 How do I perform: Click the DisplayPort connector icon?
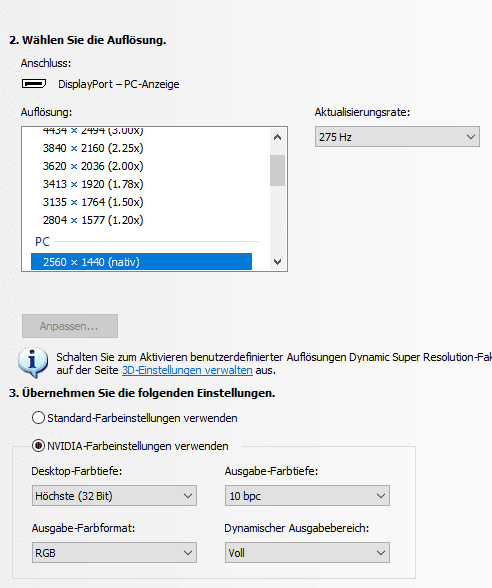[34, 84]
